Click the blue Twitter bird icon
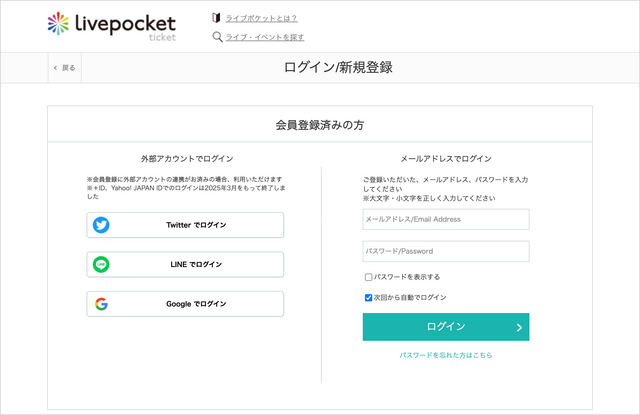This screenshot has width=640, height=415. [x=101, y=225]
